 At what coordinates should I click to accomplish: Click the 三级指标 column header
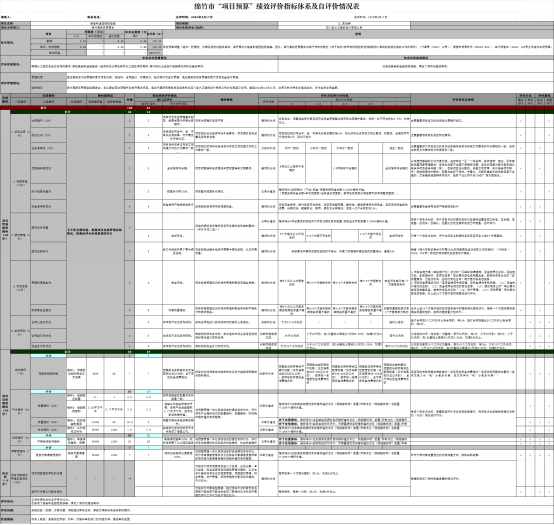[x=76, y=101]
